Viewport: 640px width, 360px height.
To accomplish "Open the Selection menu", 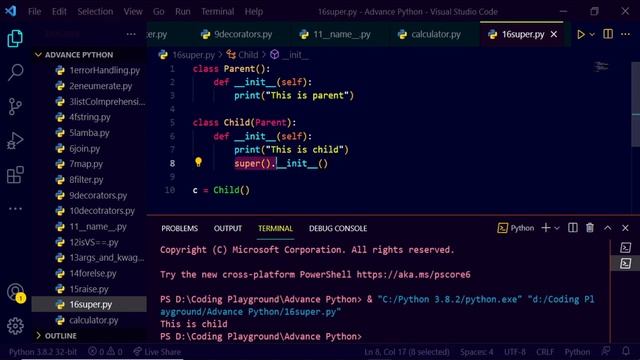I will click(95, 12).
